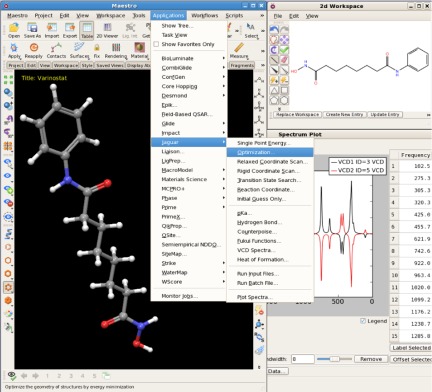
Task: Uncheck the Legend checkbox
Action: [x=363, y=321]
